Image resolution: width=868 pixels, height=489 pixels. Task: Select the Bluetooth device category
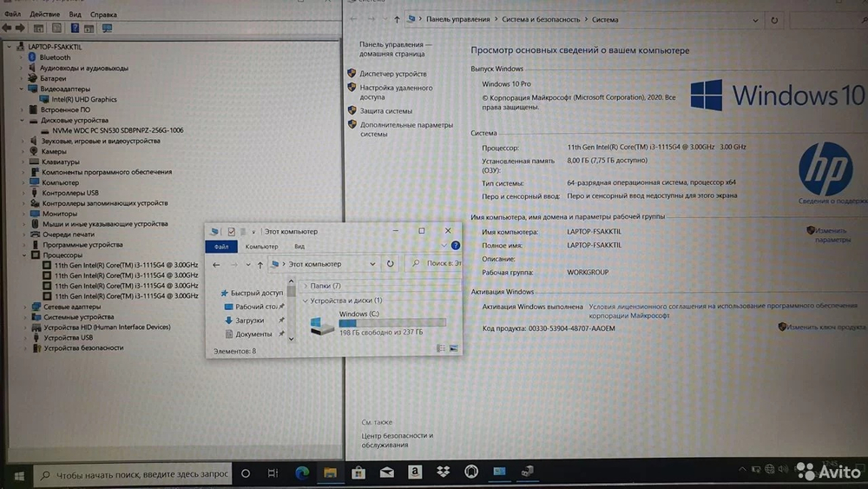[55, 57]
